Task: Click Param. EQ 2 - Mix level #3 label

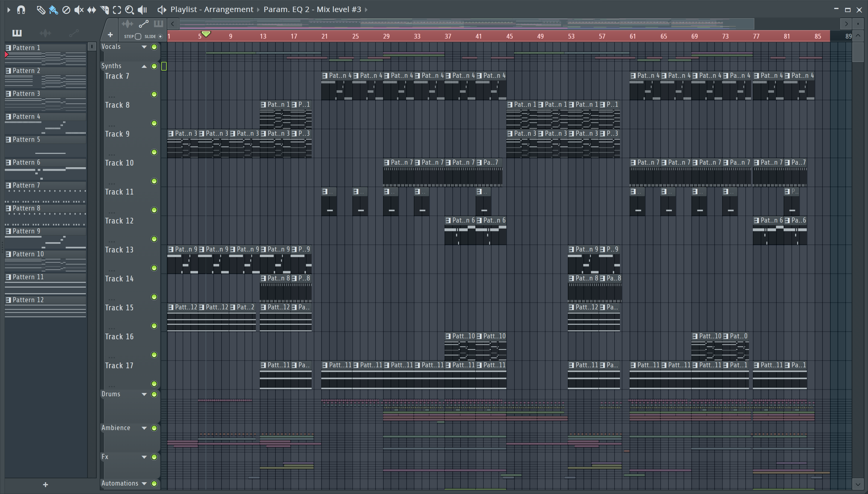Action: point(312,10)
